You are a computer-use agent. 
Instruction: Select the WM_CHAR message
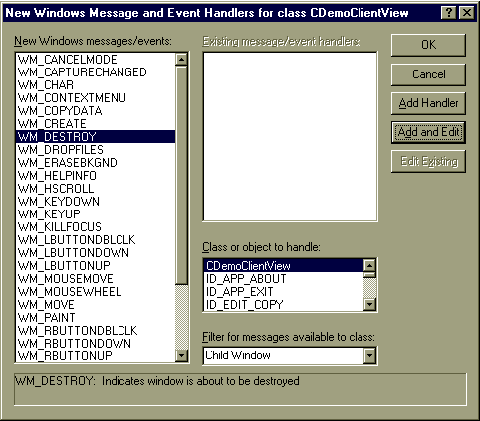coord(95,85)
